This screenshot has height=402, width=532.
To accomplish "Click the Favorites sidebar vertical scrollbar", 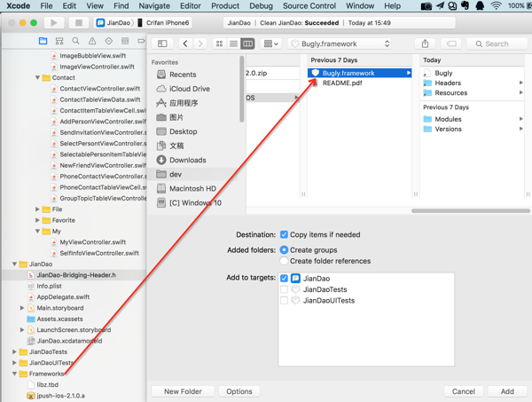I will pyautogui.click(x=241, y=89).
